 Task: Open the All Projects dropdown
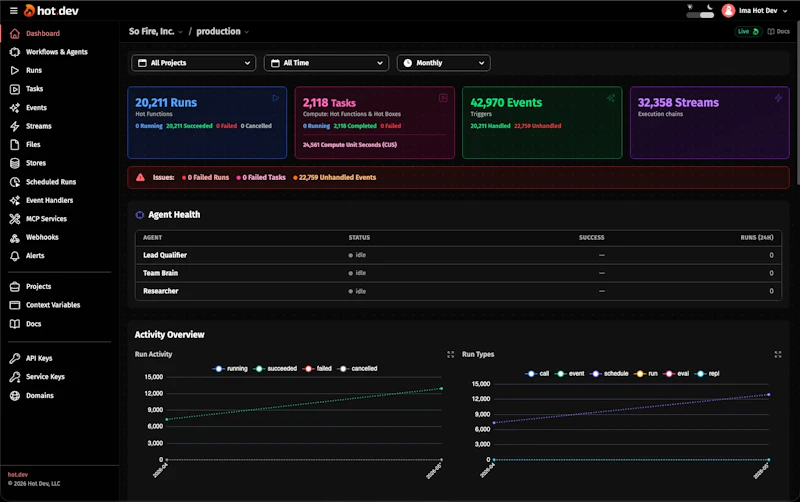[193, 63]
